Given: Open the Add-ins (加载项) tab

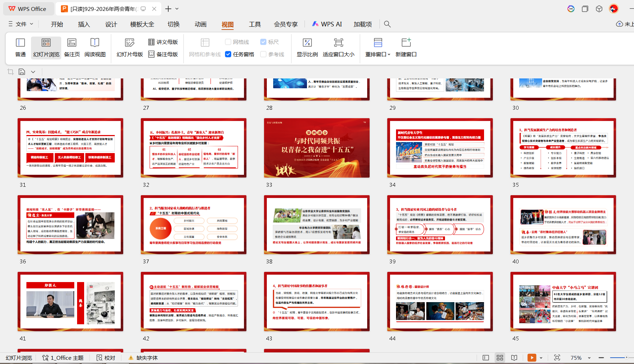Looking at the screenshot, I should [363, 24].
